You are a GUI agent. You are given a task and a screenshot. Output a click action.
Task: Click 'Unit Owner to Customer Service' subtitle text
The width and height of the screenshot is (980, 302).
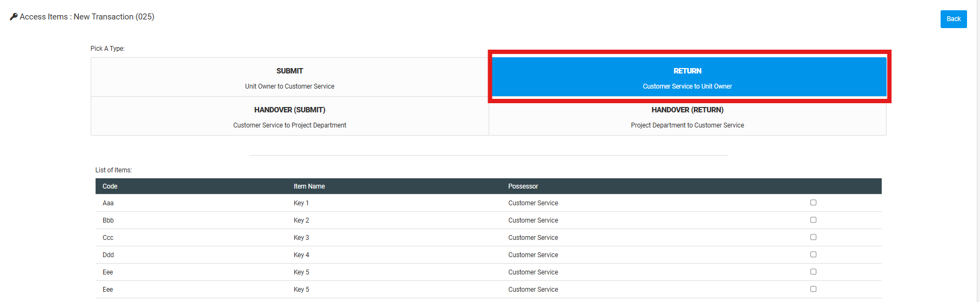289,86
